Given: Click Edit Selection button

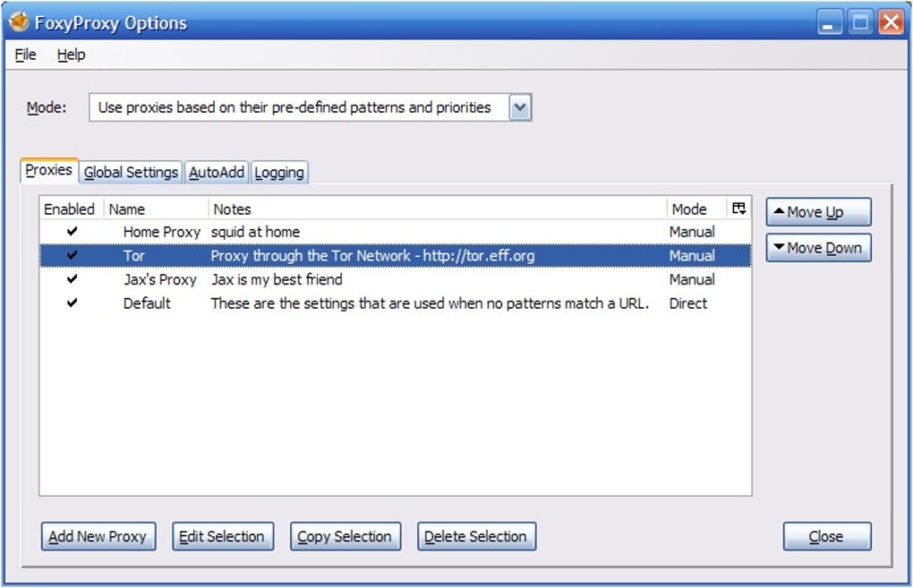Looking at the screenshot, I should [222, 536].
